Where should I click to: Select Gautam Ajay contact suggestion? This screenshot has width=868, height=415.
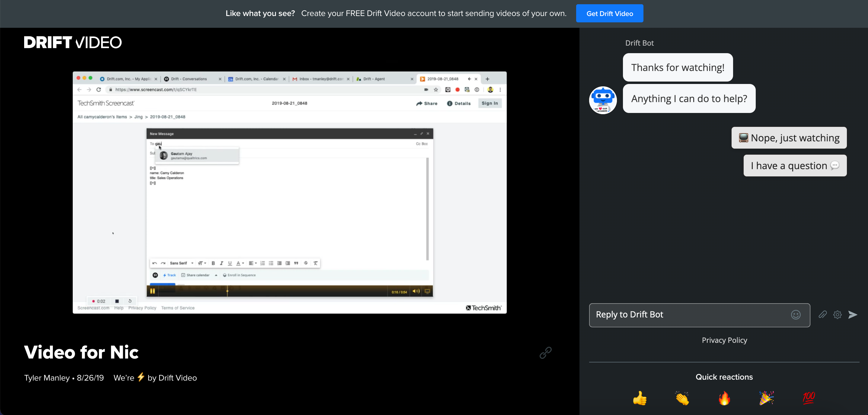pyautogui.click(x=198, y=156)
